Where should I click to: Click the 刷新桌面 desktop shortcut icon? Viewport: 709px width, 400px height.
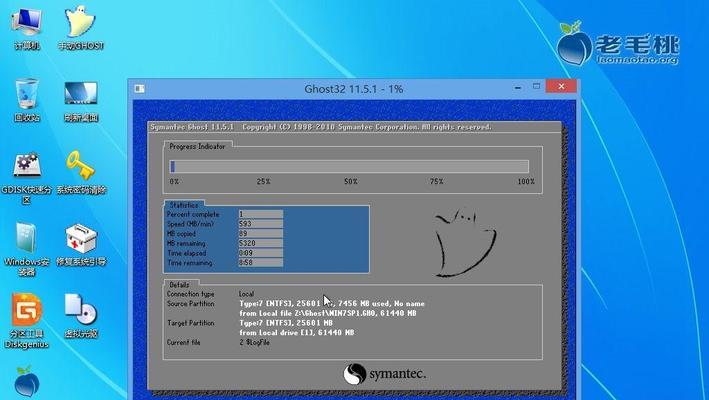[81, 100]
